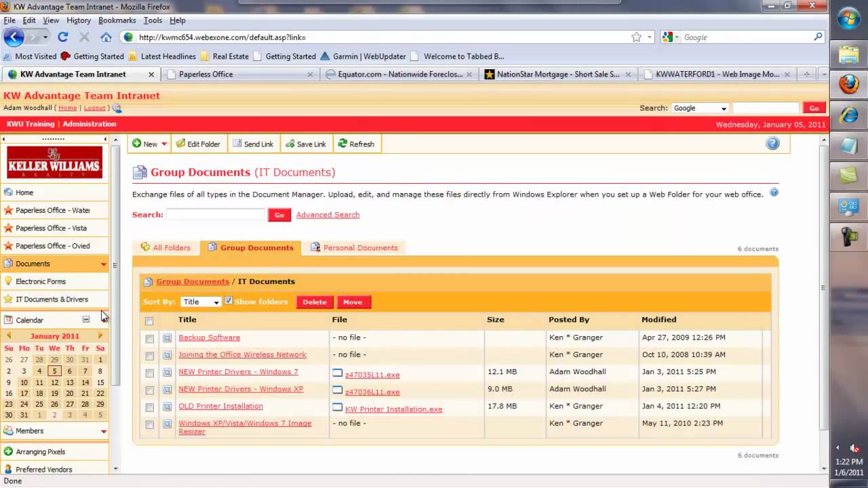The image size is (868, 488).
Task: Click Internet Explorer icon in taskbar
Action: pos(848,115)
